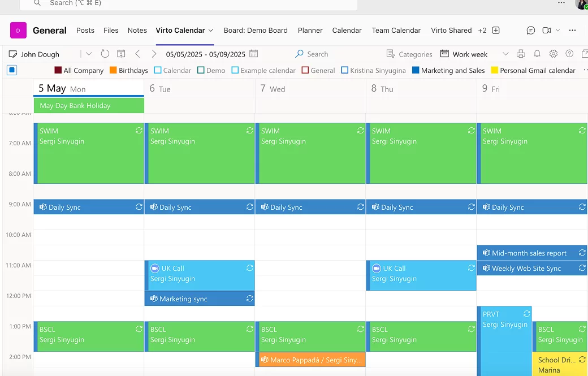The height and width of the screenshot is (376, 588).
Task: Open the Notes tab
Action: click(137, 31)
